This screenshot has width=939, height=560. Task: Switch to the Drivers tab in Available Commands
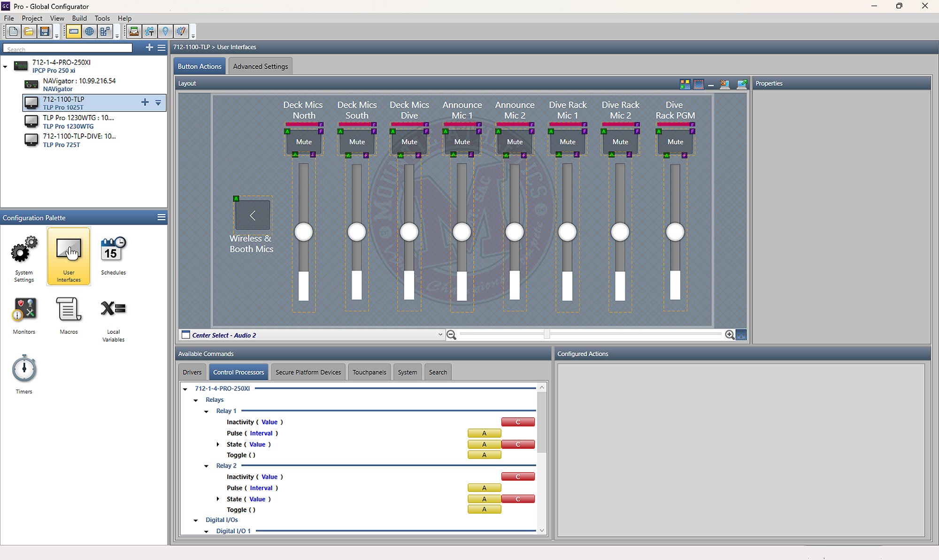[192, 372]
